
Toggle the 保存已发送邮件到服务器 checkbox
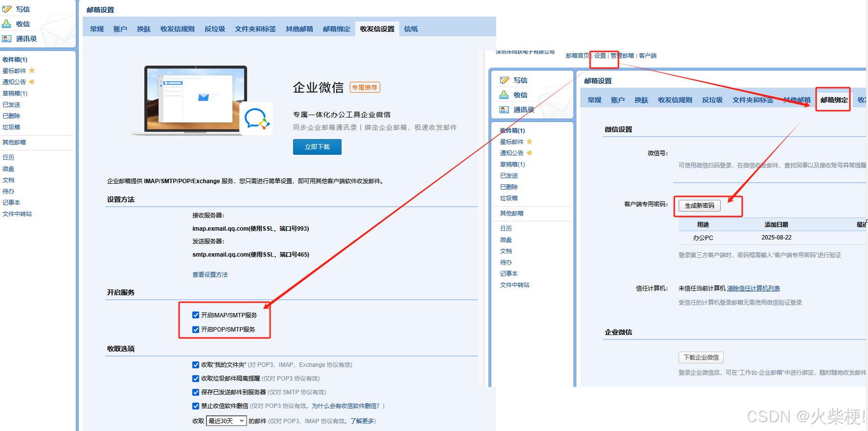click(196, 392)
